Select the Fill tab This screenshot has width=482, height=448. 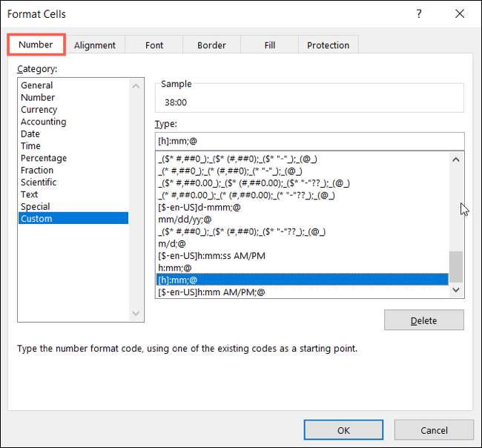270,45
